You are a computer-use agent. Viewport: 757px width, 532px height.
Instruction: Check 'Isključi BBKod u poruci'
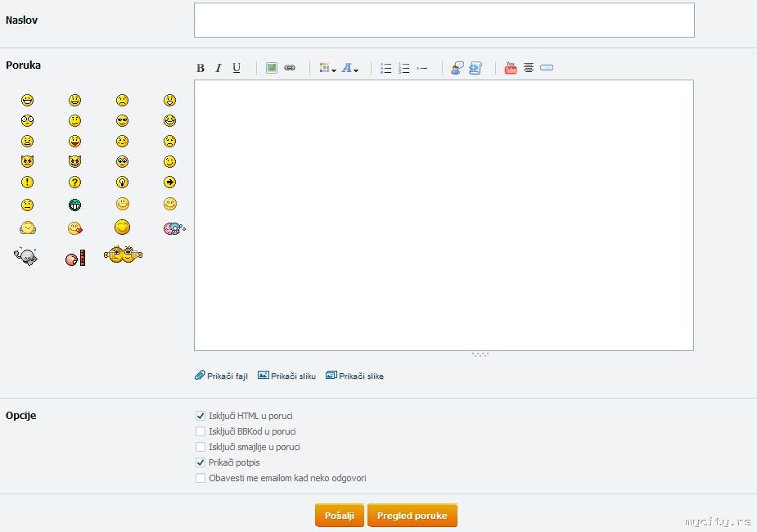[201, 431]
